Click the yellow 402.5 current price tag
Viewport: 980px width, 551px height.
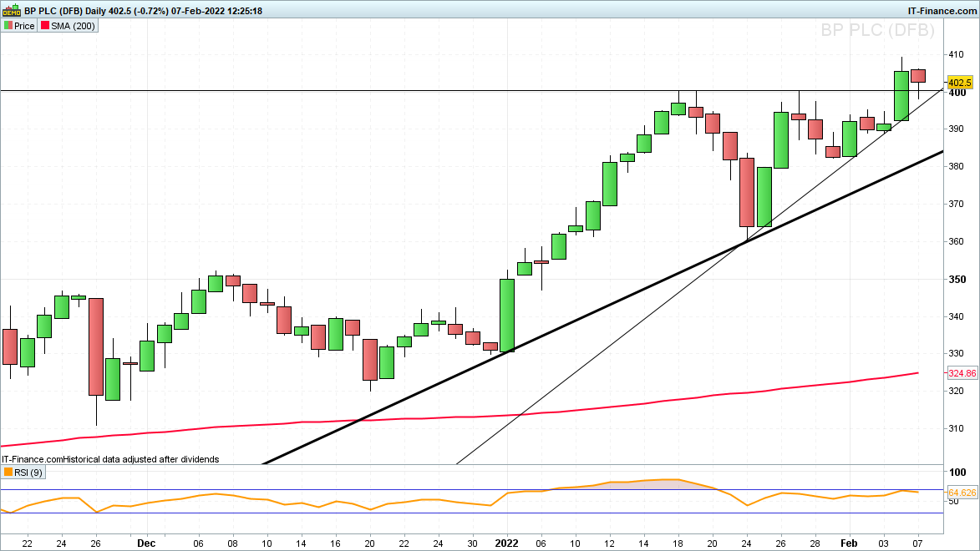coord(960,83)
